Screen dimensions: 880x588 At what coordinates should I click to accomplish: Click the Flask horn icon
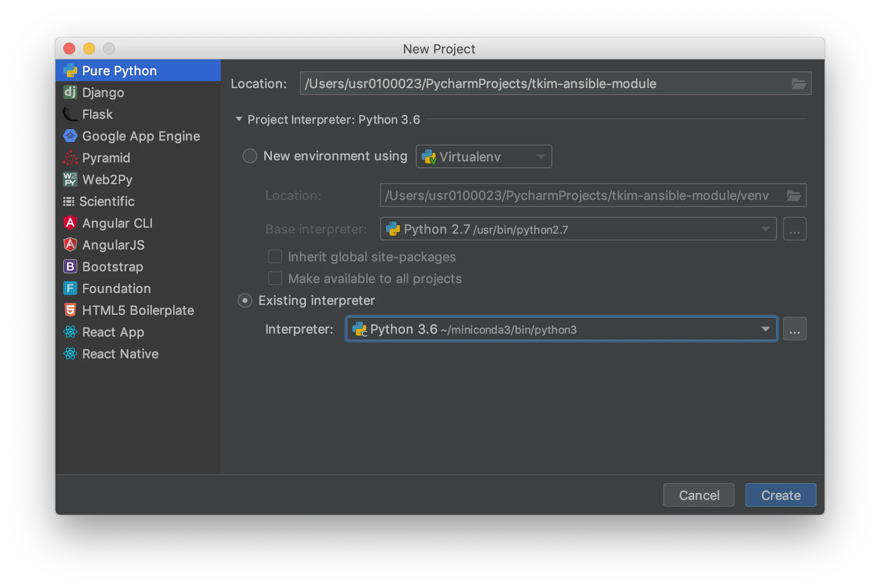[x=70, y=114]
